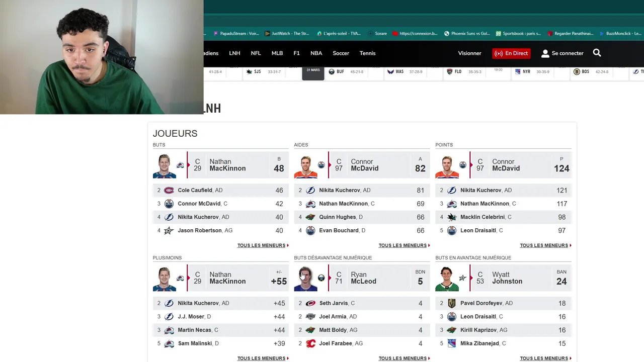
Task: Click Oilers logo beside Connor McDavid in Buts
Action: (x=169, y=204)
